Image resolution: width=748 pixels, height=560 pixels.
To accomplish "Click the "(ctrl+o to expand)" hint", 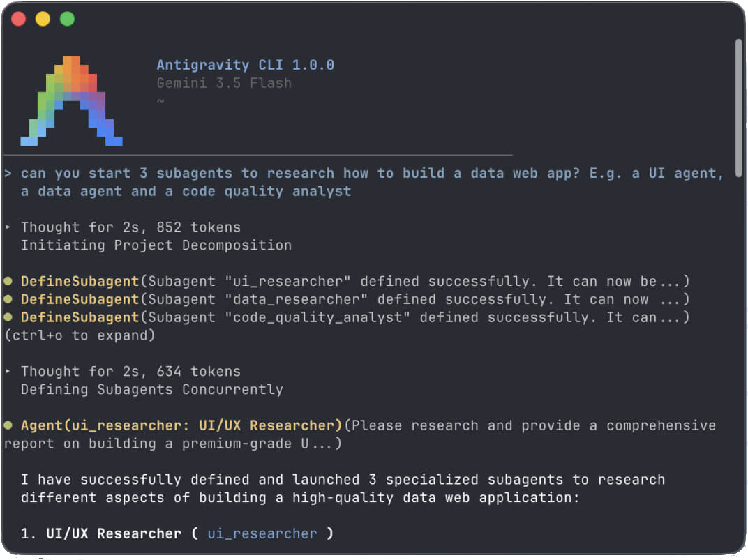I will point(80,335).
